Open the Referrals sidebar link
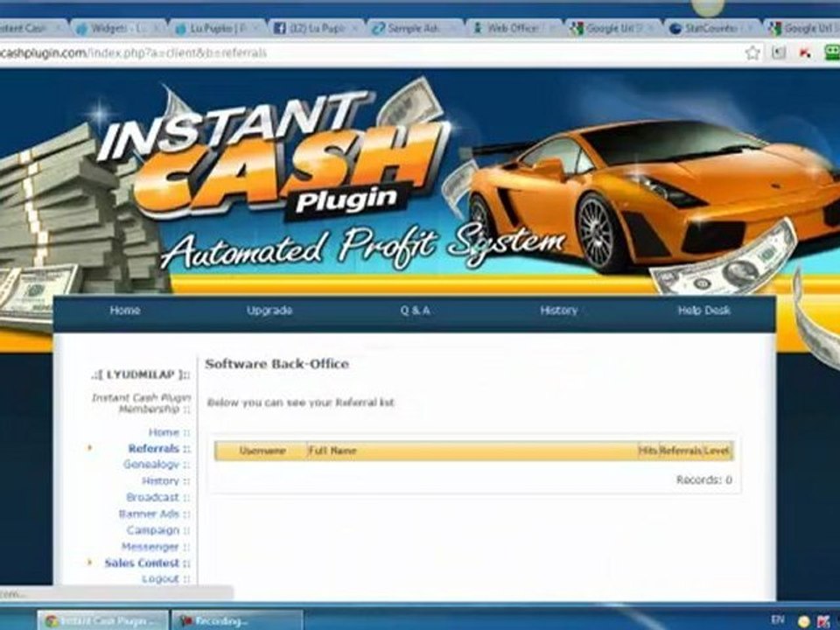 click(x=154, y=448)
